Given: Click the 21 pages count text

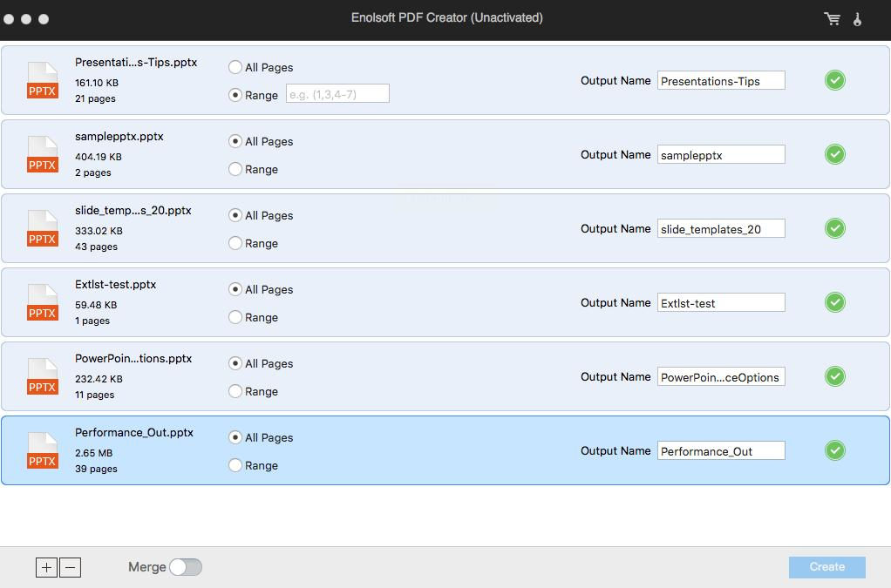Looking at the screenshot, I should 96,98.
